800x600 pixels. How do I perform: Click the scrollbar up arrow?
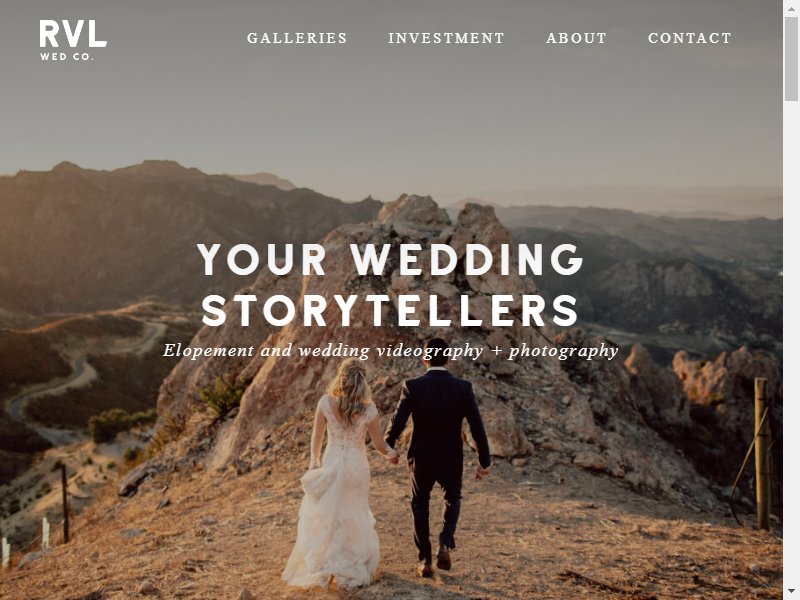point(791,8)
